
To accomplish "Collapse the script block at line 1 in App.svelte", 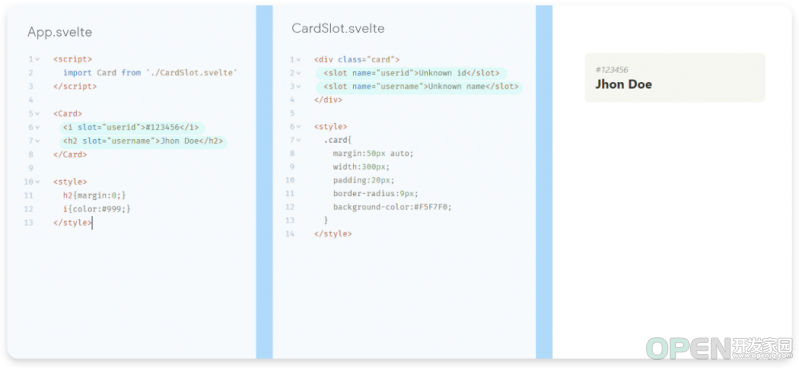I will [38, 59].
